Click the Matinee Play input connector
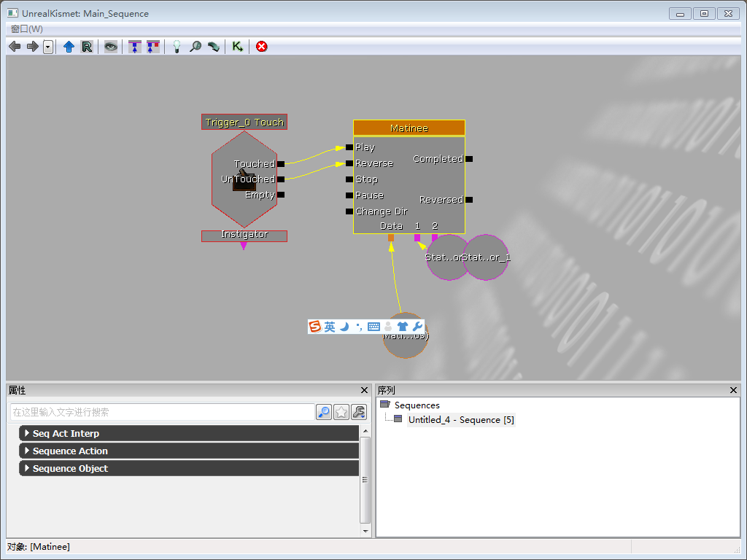The height and width of the screenshot is (560, 747). 349,147
